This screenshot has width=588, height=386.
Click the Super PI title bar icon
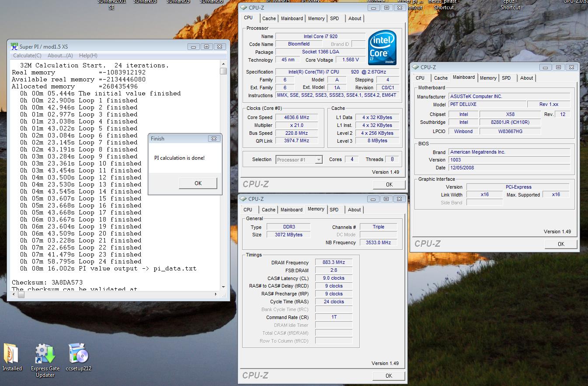pos(14,46)
